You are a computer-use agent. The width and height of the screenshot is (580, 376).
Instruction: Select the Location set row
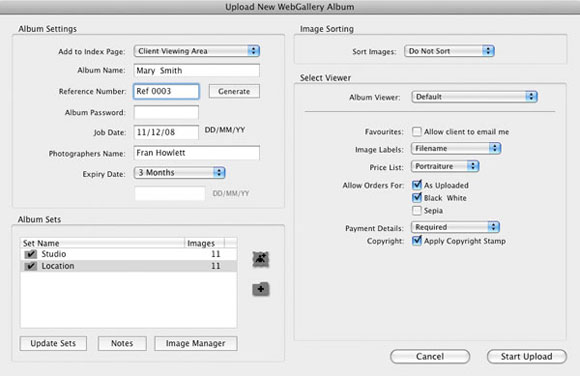tap(128, 266)
